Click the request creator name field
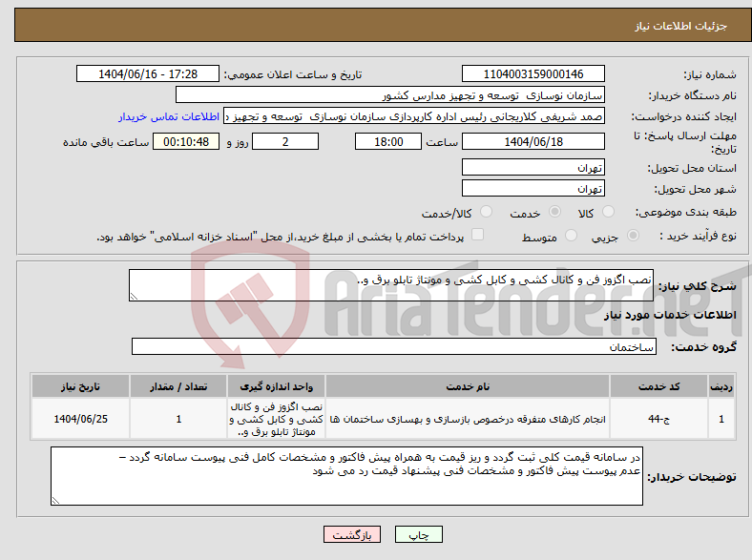The width and height of the screenshot is (752, 560). [x=414, y=116]
